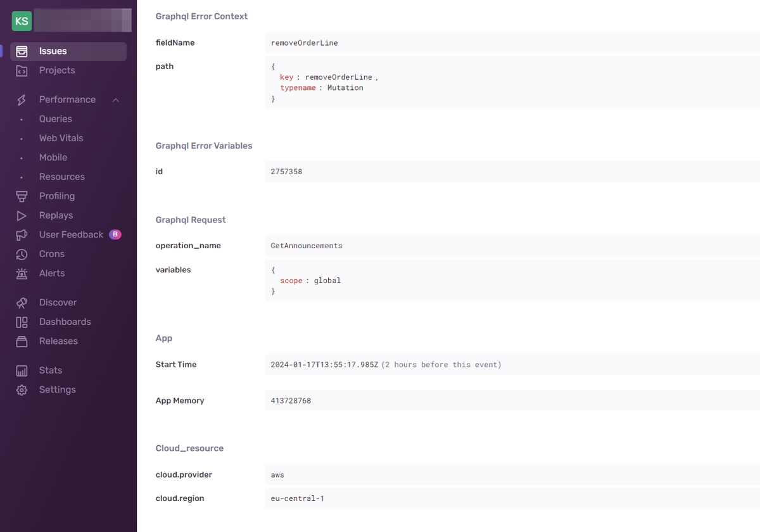The image size is (760, 532).
Task: Select the Replays icon
Action: pyautogui.click(x=23, y=215)
